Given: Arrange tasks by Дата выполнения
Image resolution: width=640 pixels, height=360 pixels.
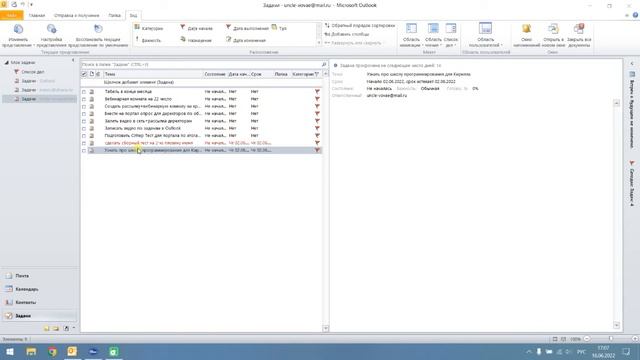Looking at the screenshot, I should point(247,28).
